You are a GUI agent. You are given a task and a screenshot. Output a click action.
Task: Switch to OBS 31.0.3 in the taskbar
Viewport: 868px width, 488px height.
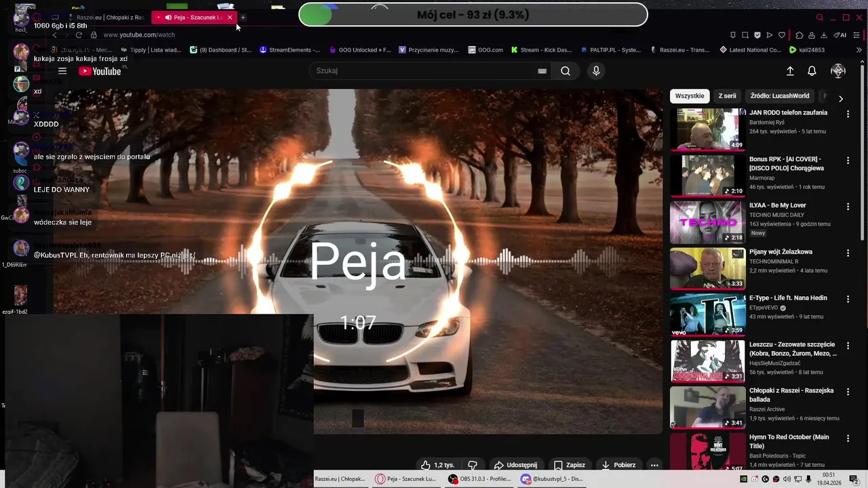pos(480,479)
